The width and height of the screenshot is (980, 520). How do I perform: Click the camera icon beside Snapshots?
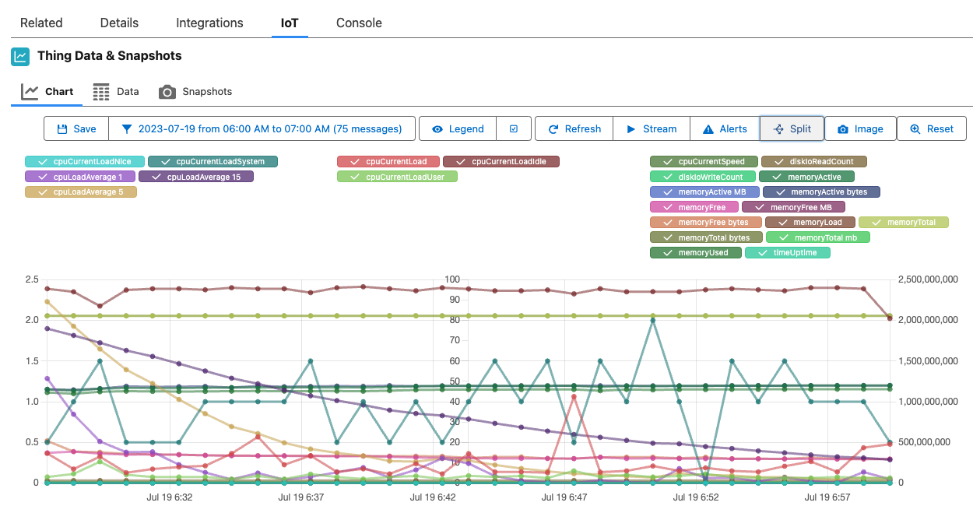[x=167, y=92]
